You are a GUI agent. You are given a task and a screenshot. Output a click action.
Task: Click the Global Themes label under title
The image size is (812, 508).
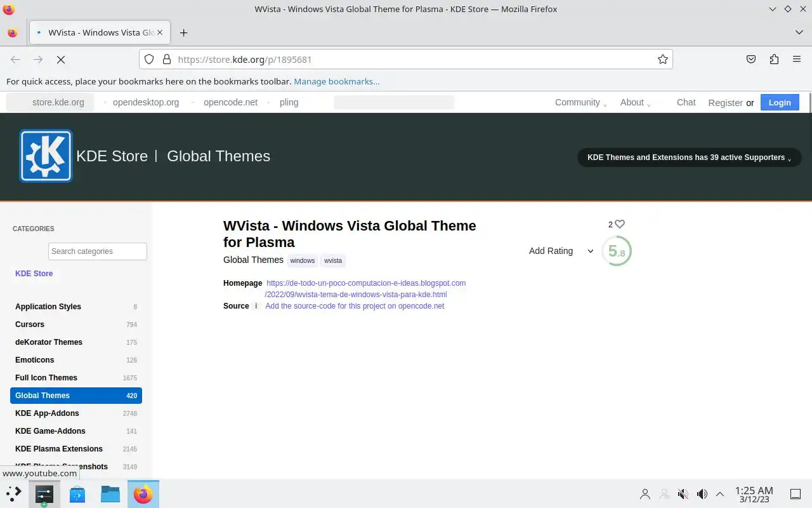click(x=253, y=260)
